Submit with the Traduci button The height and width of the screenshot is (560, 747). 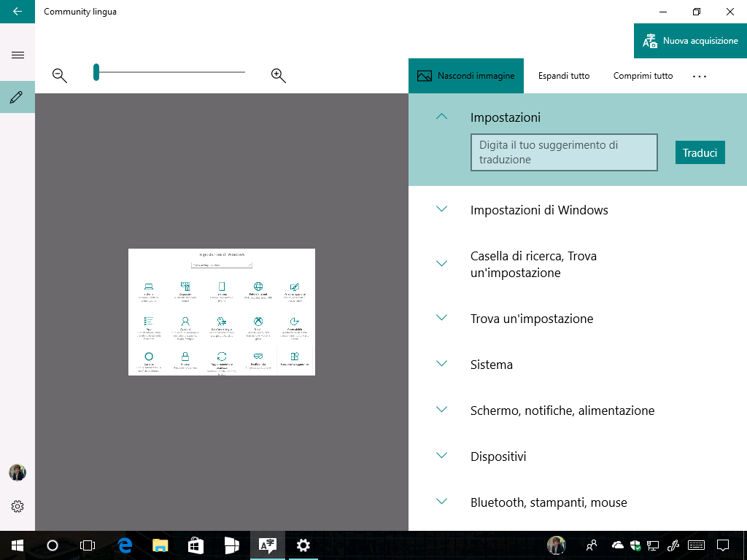click(x=700, y=152)
